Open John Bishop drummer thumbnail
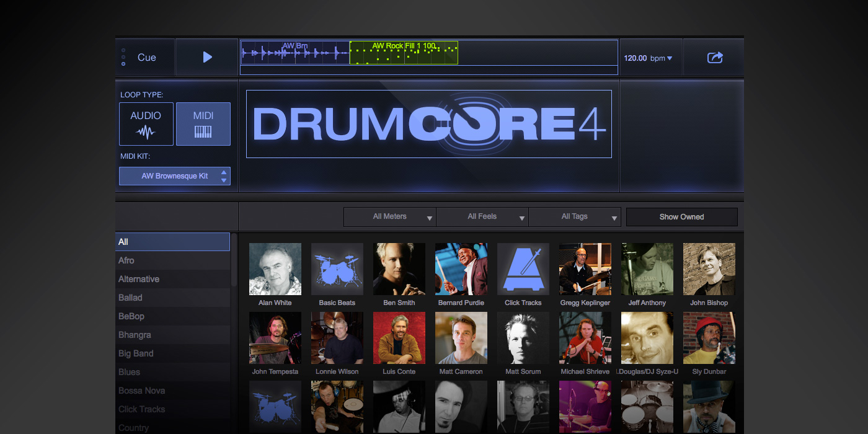 point(709,269)
